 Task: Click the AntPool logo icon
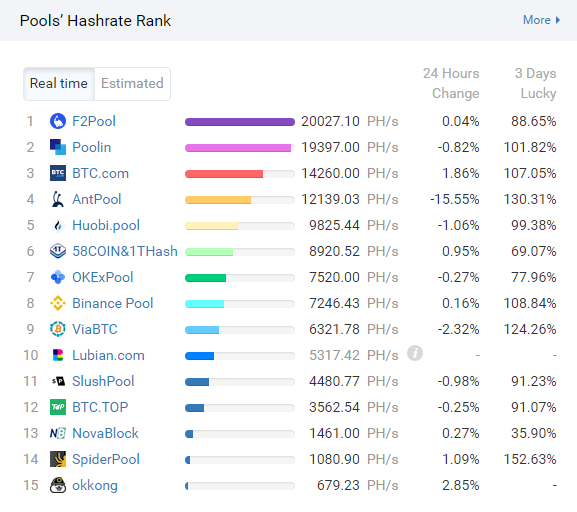[58, 199]
